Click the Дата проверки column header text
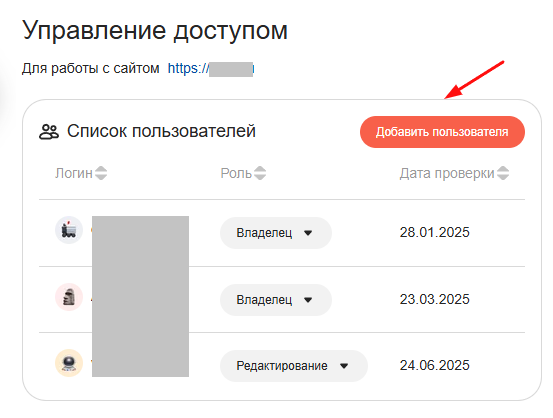Image resolution: width=553 pixels, height=418 pixels. coord(447,174)
